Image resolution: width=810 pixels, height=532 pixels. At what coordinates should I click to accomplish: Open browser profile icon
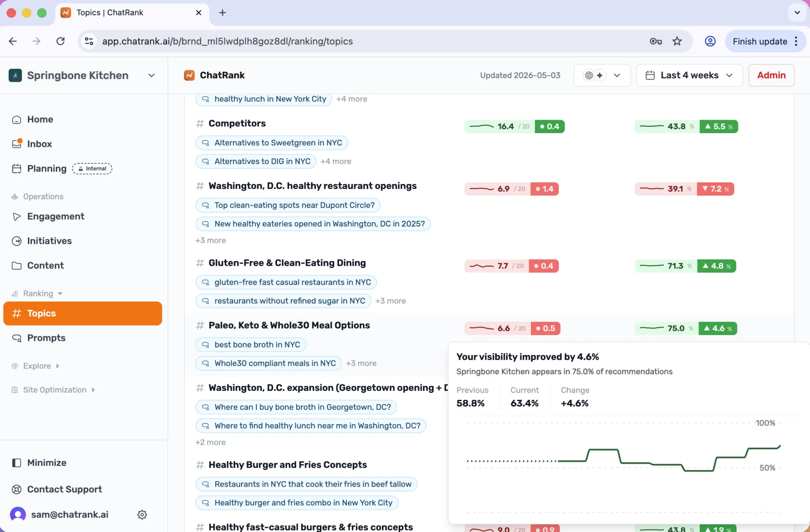710,41
